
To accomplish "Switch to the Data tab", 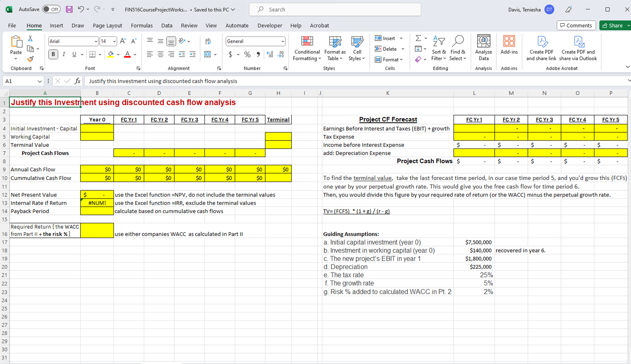I will (x=167, y=25).
